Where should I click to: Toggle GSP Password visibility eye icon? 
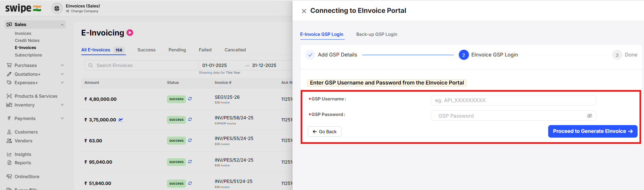(x=589, y=116)
